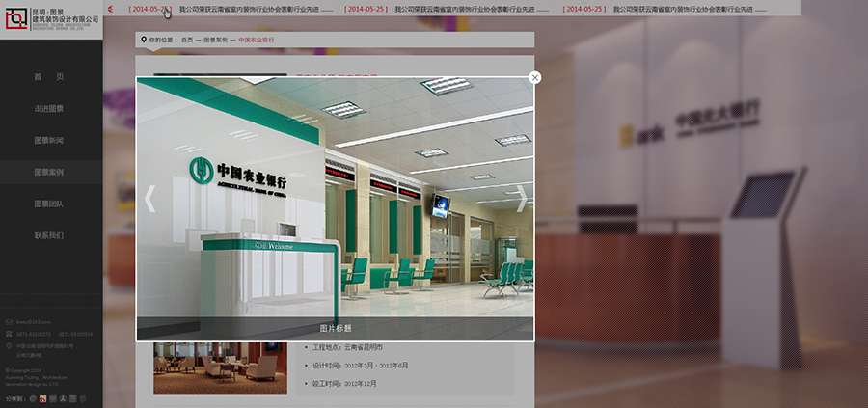This screenshot has width=868, height=408.
Task: Open second news ticker headline
Action: click(471, 10)
